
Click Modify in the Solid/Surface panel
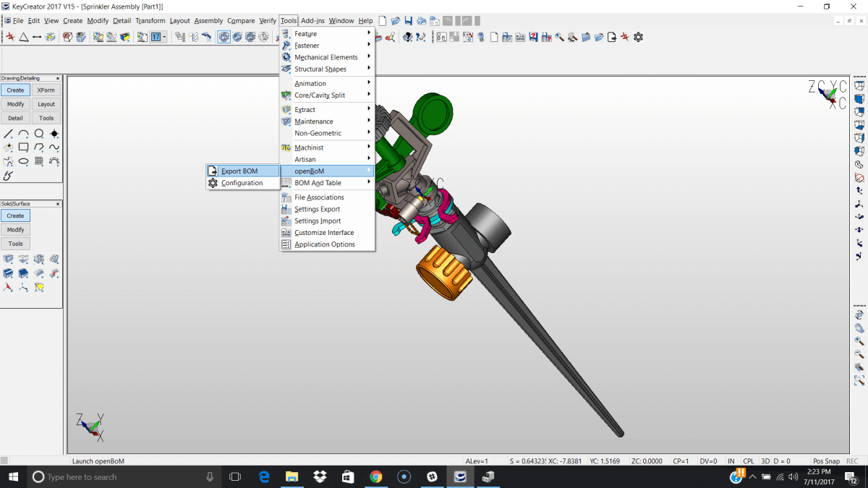pyautogui.click(x=15, y=230)
